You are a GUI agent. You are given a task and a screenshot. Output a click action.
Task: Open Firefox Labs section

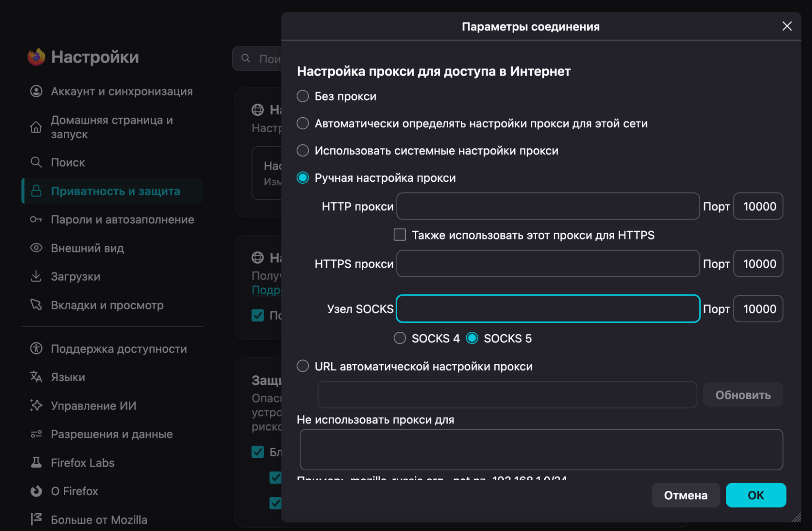(x=113, y=463)
